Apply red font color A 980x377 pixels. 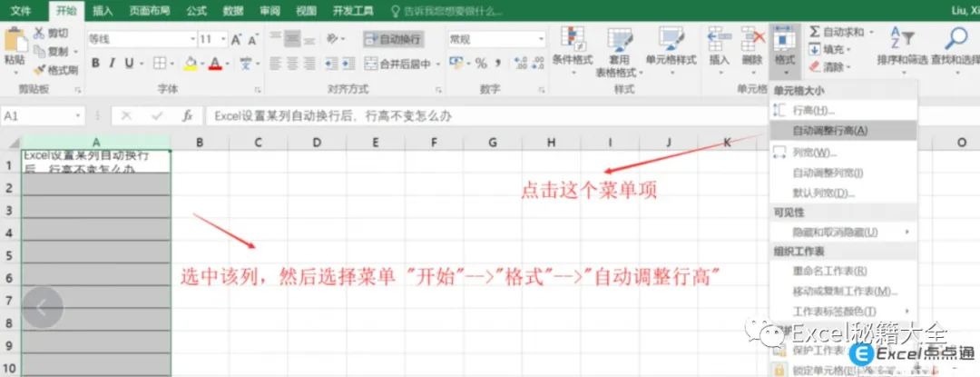click(216, 64)
